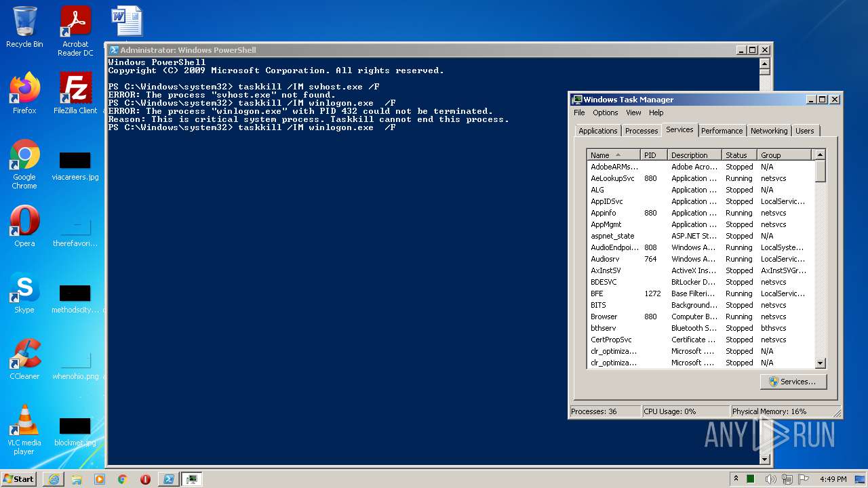
Task: Click the Start button
Action: point(18,479)
